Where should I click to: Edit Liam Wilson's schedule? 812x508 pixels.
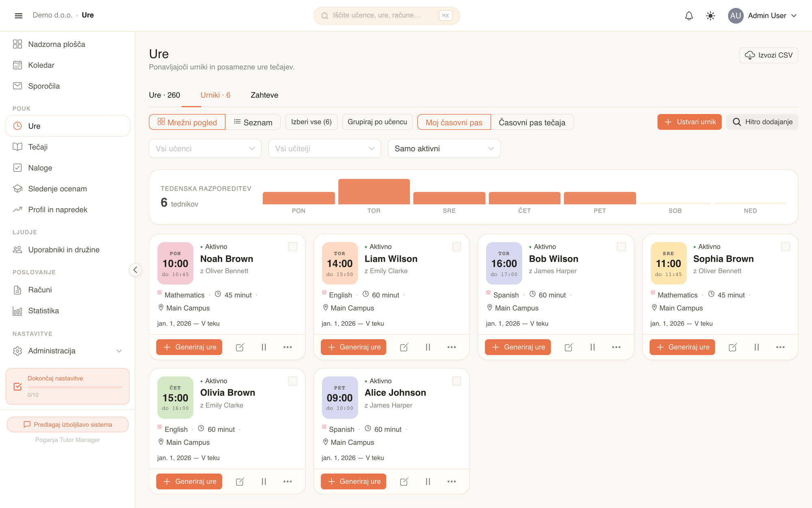coord(404,347)
